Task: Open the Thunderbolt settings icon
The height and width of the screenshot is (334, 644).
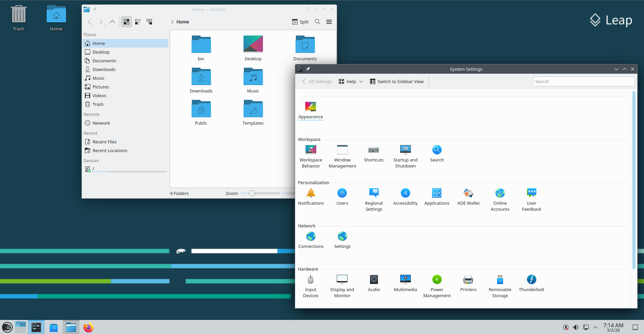Action: (x=531, y=280)
